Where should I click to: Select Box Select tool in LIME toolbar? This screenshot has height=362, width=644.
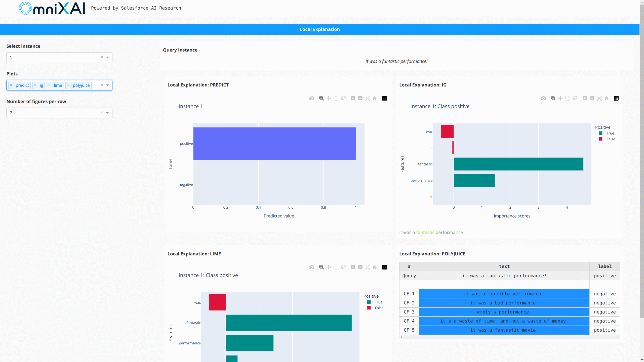(x=336, y=267)
